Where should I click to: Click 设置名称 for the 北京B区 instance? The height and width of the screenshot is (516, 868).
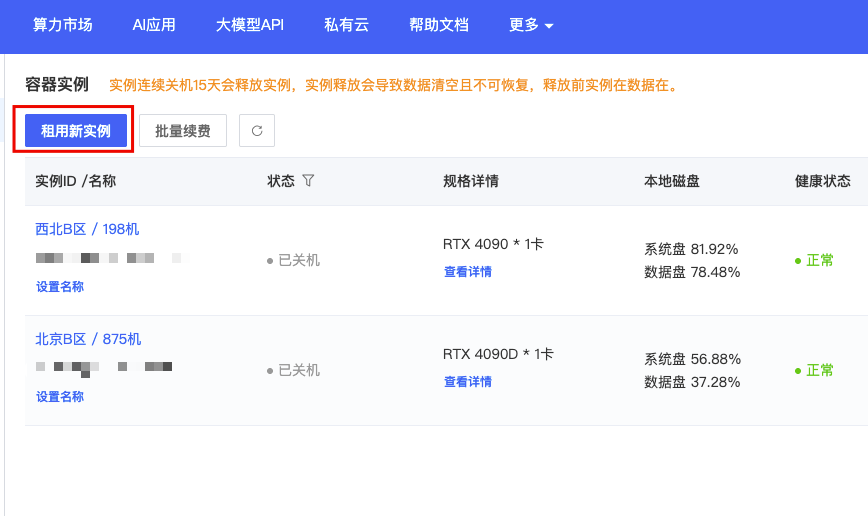(x=60, y=397)
